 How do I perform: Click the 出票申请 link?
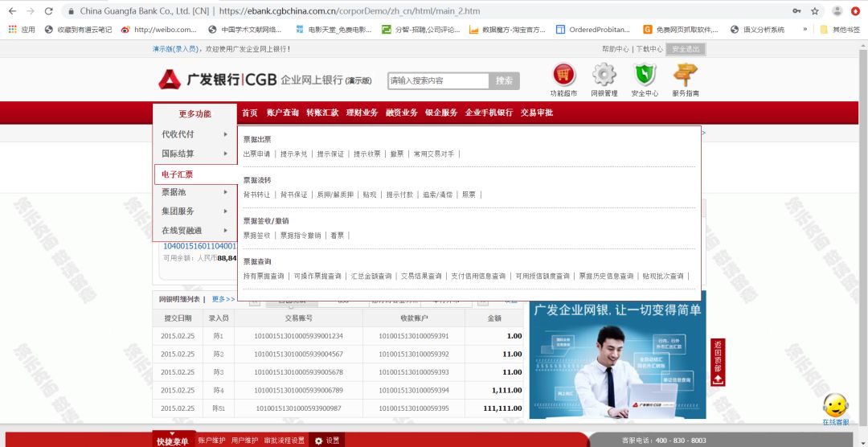click(257, 154)
